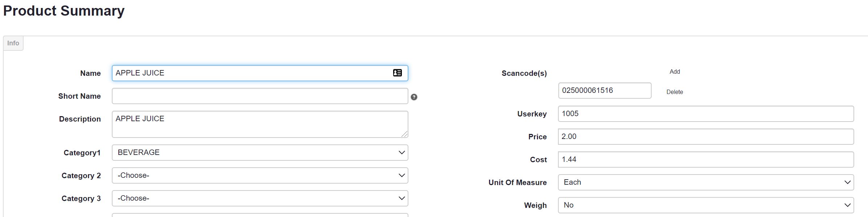Viewport: 868px width, 217px height.
Task: Expand the Category 3 dropdown
Action: (260, 198)
